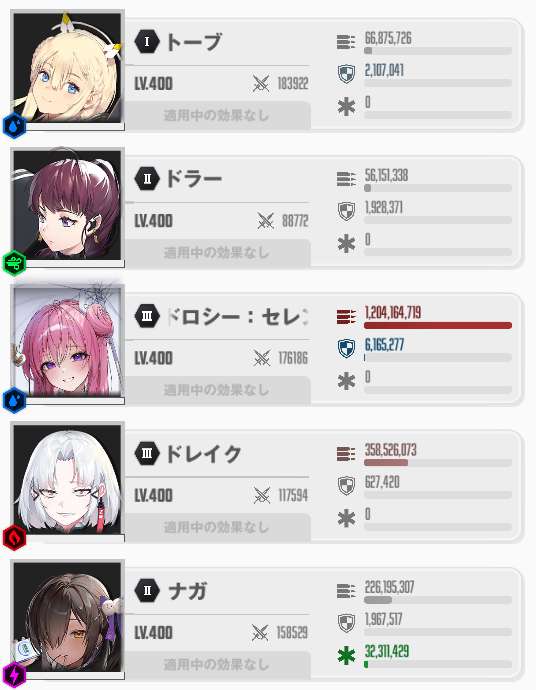The height and width of the screenshot is (690, 536).
Task: Click the ドロシー：セレ character name
Action: [x=237, y=317]
